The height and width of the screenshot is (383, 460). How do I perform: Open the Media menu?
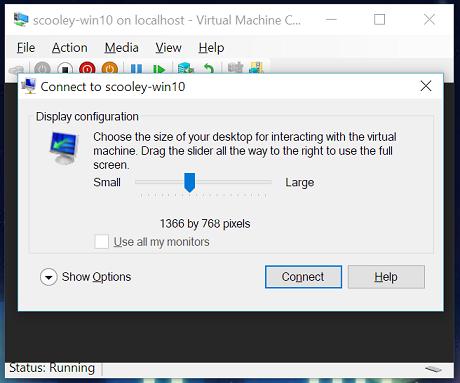click(122, 48)
